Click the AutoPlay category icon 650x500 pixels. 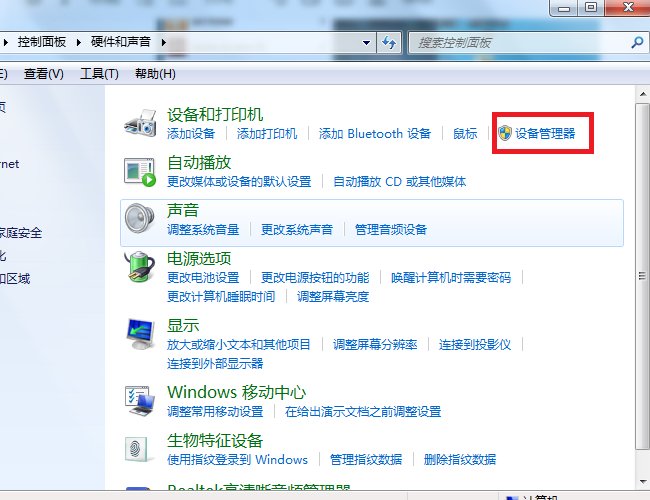tap(140, 172)
